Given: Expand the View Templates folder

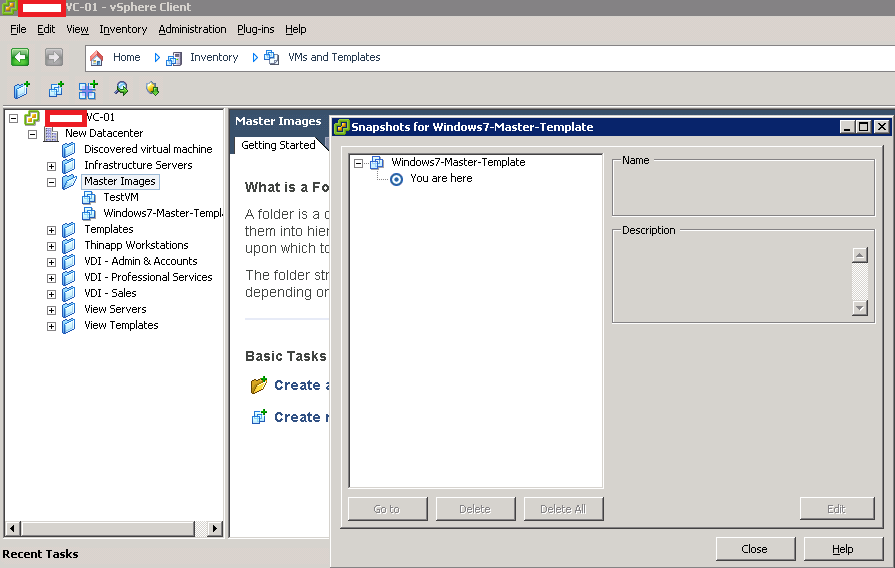Looking at the screenshot, I should 51,326.
